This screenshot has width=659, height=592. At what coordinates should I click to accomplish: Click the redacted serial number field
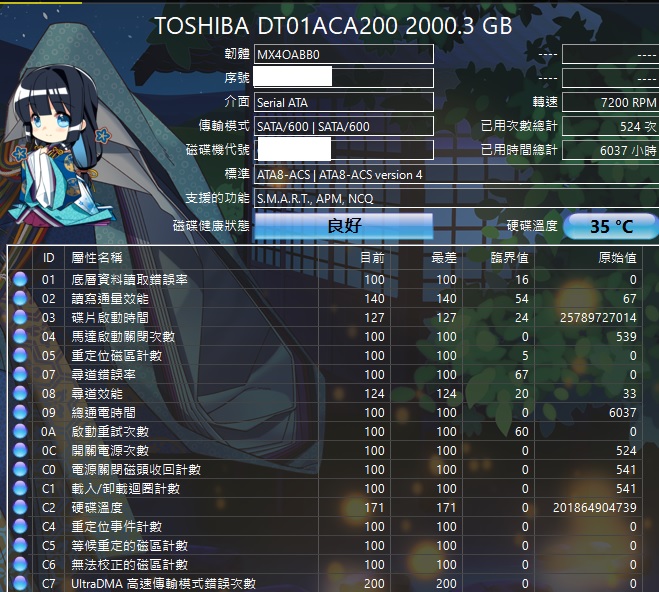(343, 78)
